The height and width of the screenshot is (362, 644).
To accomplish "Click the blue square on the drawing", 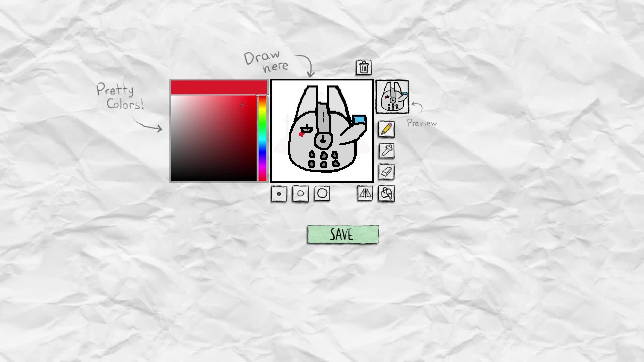I will [359, 119].
